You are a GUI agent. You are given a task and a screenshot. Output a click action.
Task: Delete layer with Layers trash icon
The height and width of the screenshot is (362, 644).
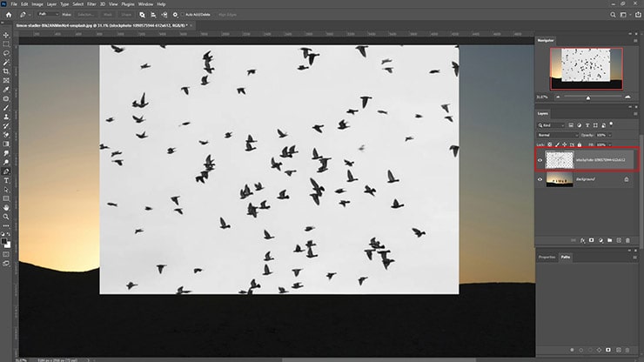tap(627, 240)
